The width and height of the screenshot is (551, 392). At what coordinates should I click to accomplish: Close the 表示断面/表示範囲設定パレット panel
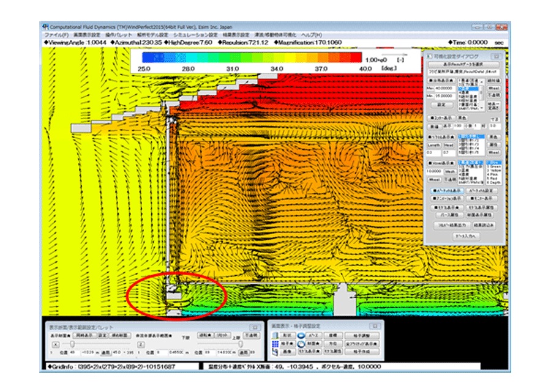click(x=255, y=327)
